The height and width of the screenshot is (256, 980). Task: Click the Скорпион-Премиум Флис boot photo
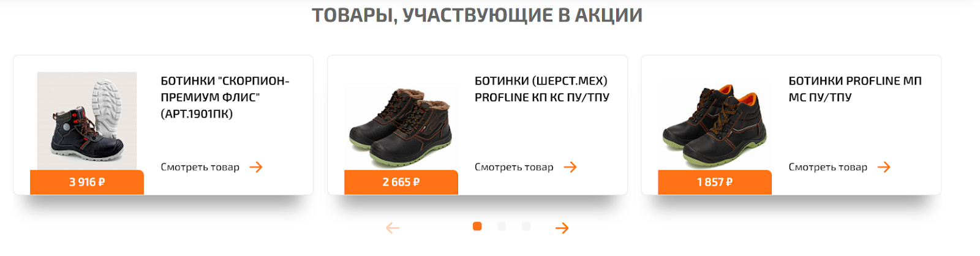click(87, 121)
